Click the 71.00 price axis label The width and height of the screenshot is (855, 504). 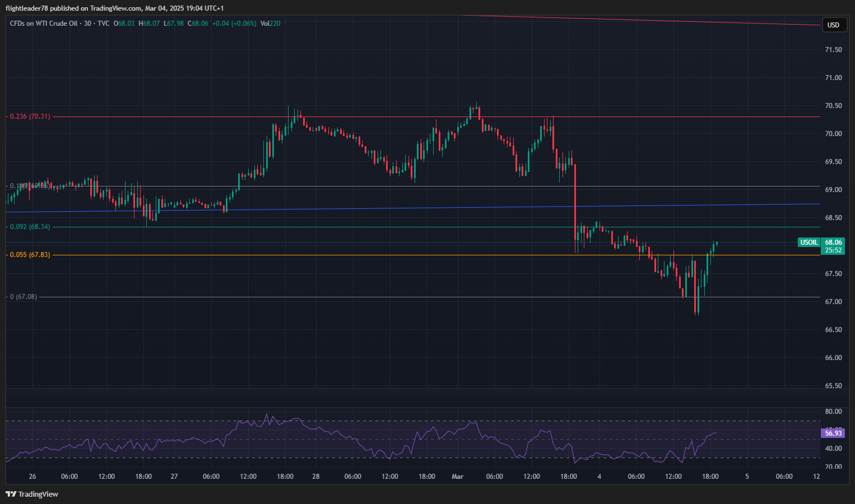tap(833, 78)
